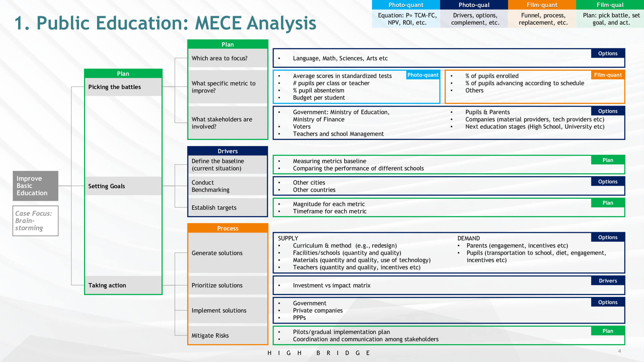644x362 pixels.
Task: Select the Film-qual green legend header
Action: tap(610, 5)
